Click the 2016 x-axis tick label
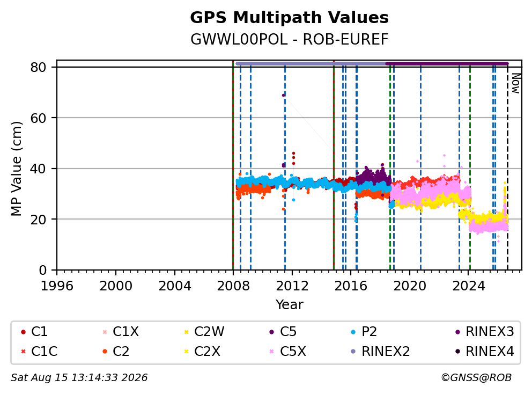Screen dimensions: 532x394 click(x=351, y=286)
